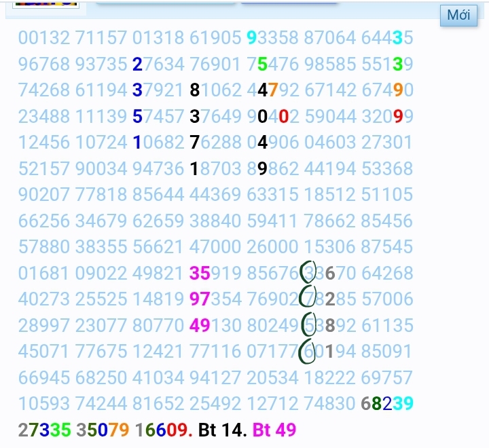Click the number 23488
Image resolution: width=489 pixels, height=448 pixels.
click(44, 116)
